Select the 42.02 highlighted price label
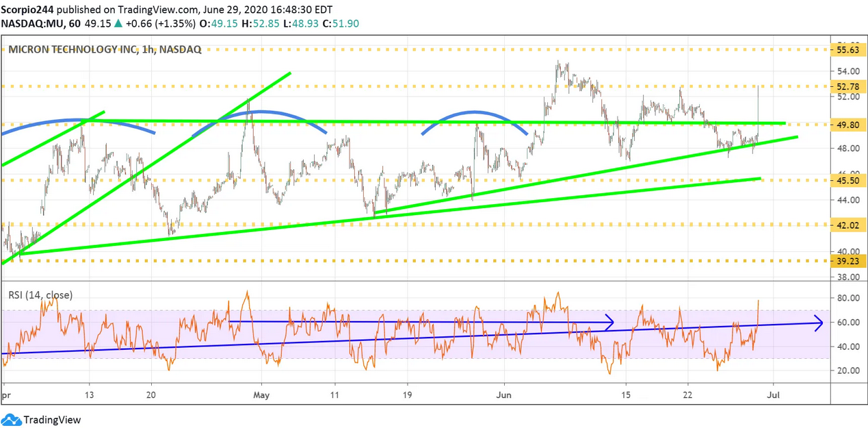This screenshot has width=868, height=428. [847, 225]
